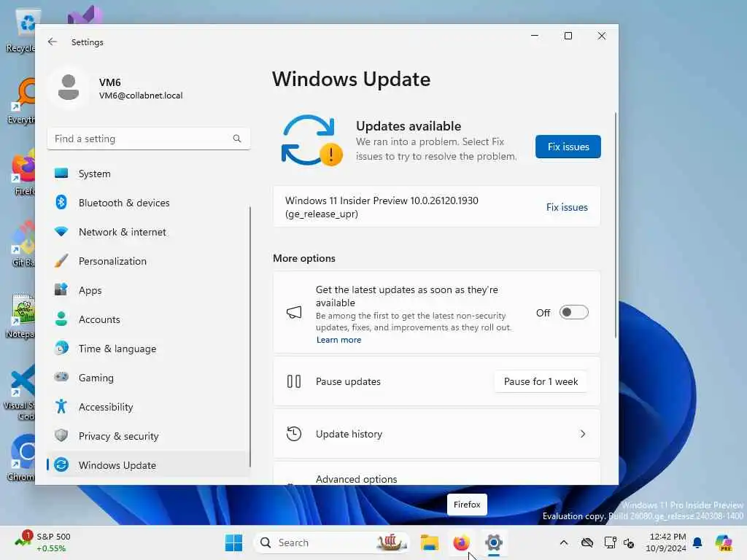Click the sidebar navigation scrollbar
747x560 pixels.
click(250, 335)
